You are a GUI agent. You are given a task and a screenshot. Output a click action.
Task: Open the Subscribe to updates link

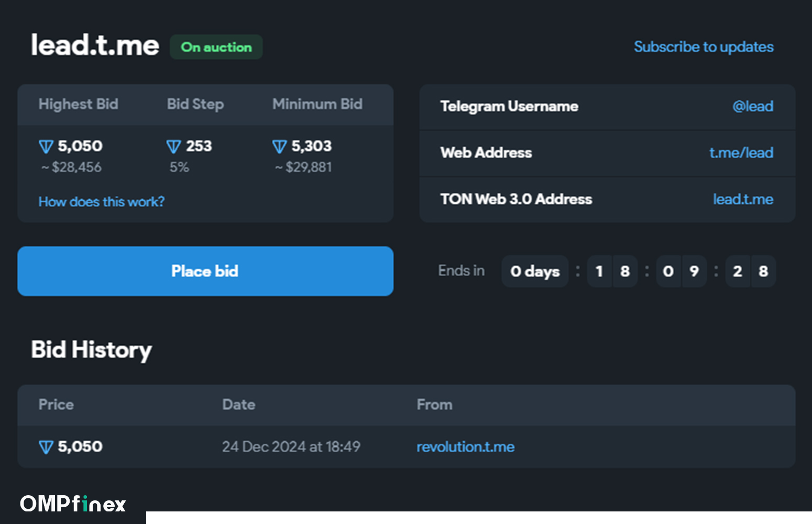tap(703, 47)
